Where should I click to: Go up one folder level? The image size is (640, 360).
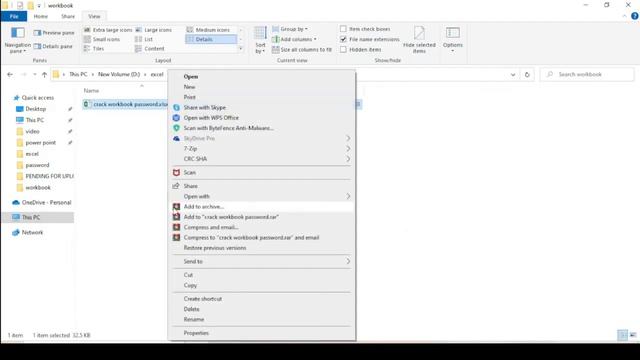pyautogui.click(x=44, y=74)
